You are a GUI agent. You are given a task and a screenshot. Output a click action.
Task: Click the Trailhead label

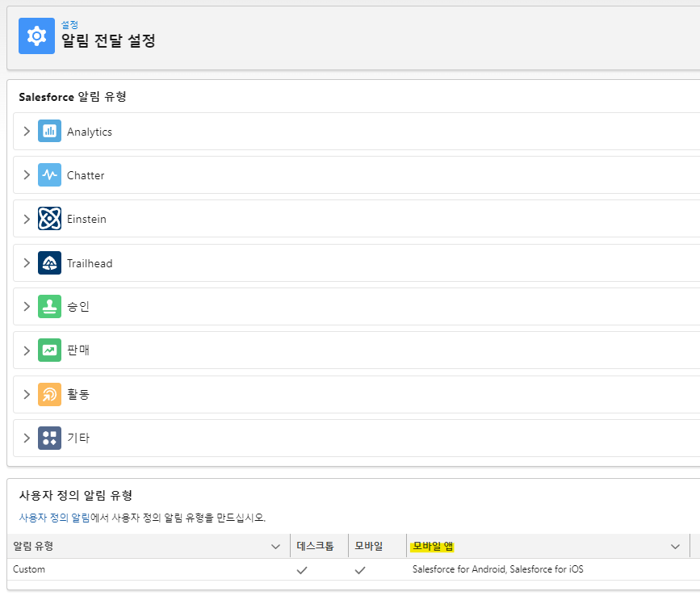(90, 263)
